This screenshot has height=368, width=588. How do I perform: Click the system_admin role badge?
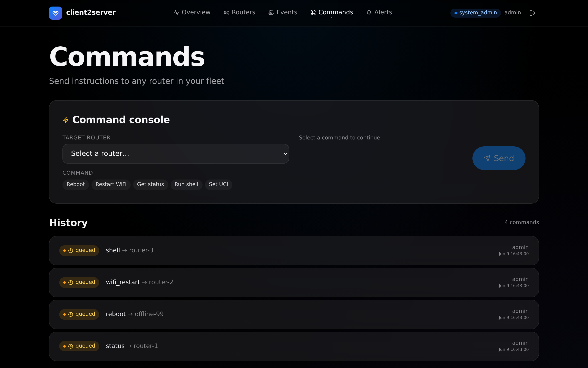[x=476, y=13]
